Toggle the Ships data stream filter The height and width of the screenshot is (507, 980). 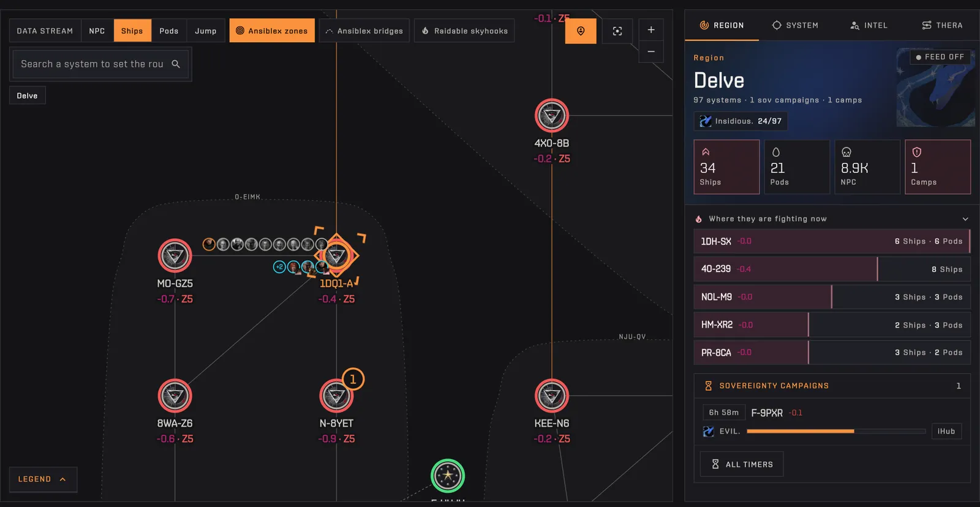(132, 31)
